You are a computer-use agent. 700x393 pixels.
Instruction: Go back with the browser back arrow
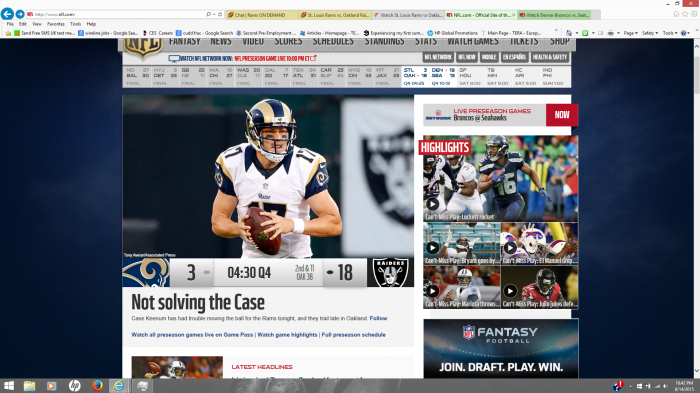coord(7,14)
